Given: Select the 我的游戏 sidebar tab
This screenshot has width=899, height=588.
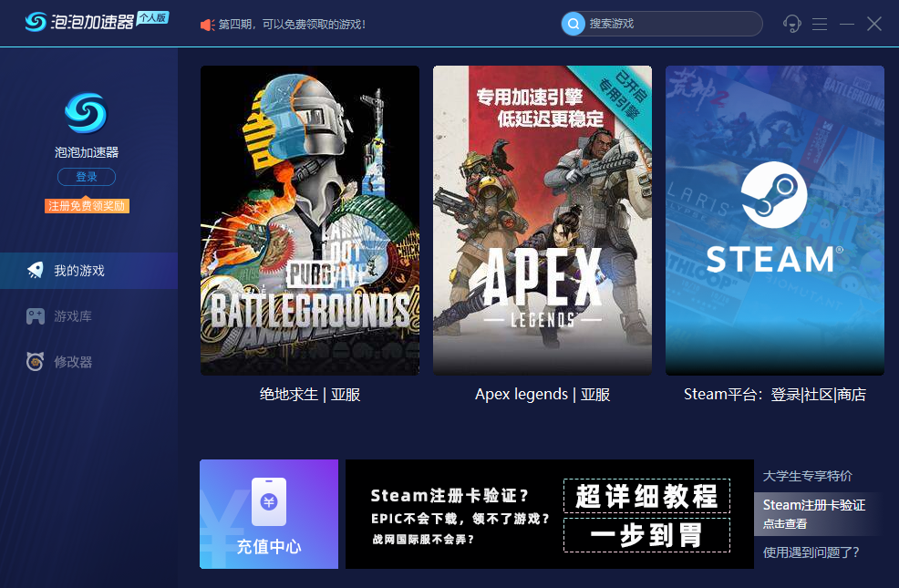Looking at the screenshot, I should click(88, 271).
